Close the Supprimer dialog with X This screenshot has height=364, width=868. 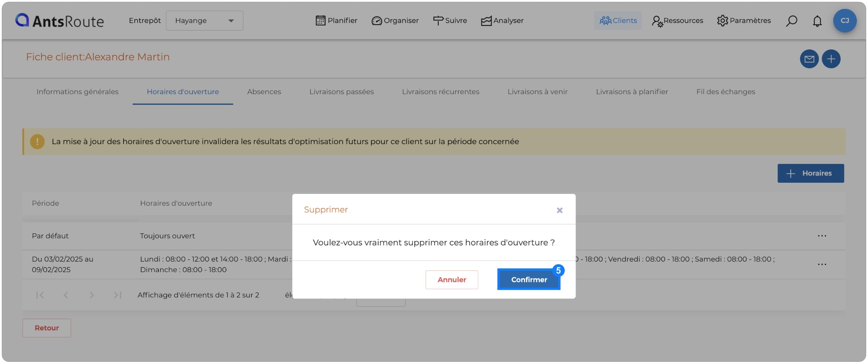[559, 210]
